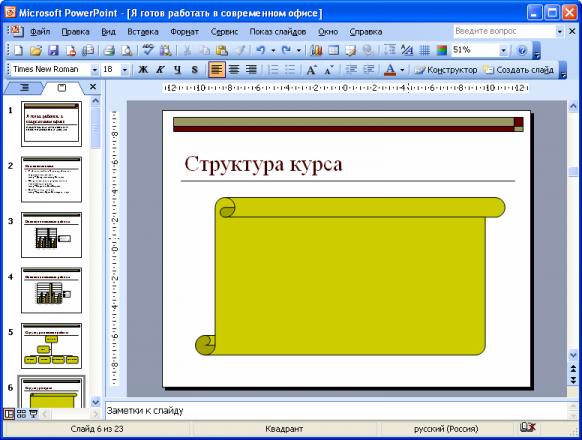Viewport: 582px width, 440px height.
Task: Toggle italic formatting (К)
Action: pyautogui.click(x=160, y=69)
